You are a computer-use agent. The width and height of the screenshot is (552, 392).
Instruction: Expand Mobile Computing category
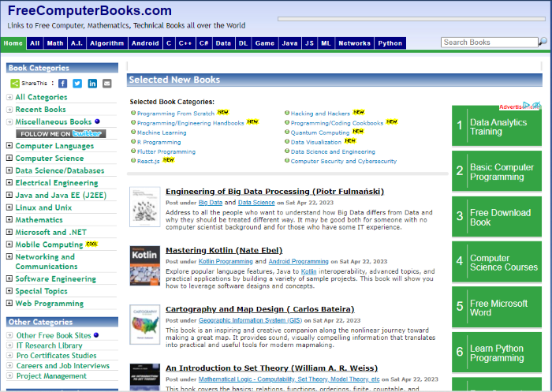coord(9,244)
